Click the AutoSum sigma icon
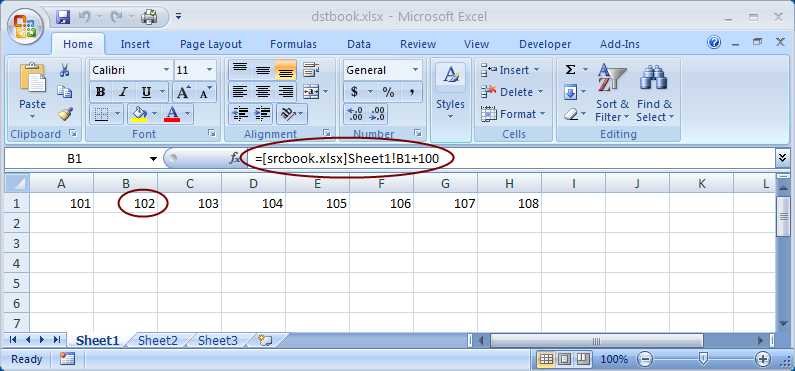The height and width of the screenshot is (371, 795). coord(570,70)
